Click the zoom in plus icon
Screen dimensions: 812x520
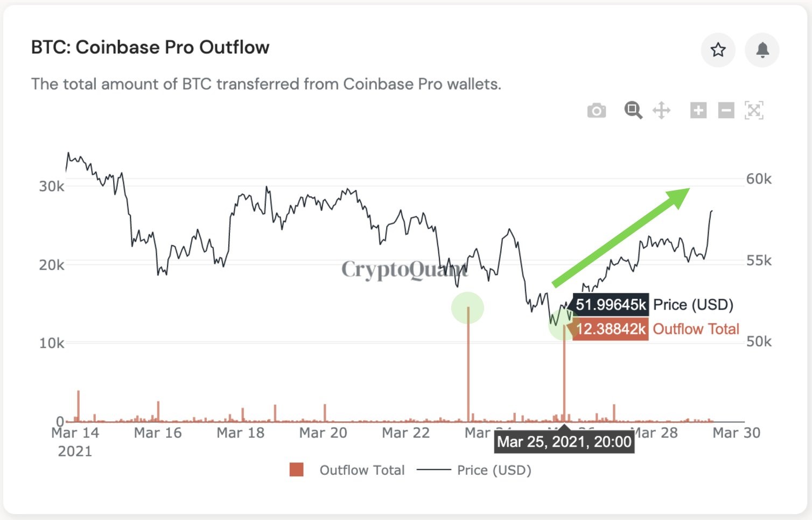click(698, 110)
